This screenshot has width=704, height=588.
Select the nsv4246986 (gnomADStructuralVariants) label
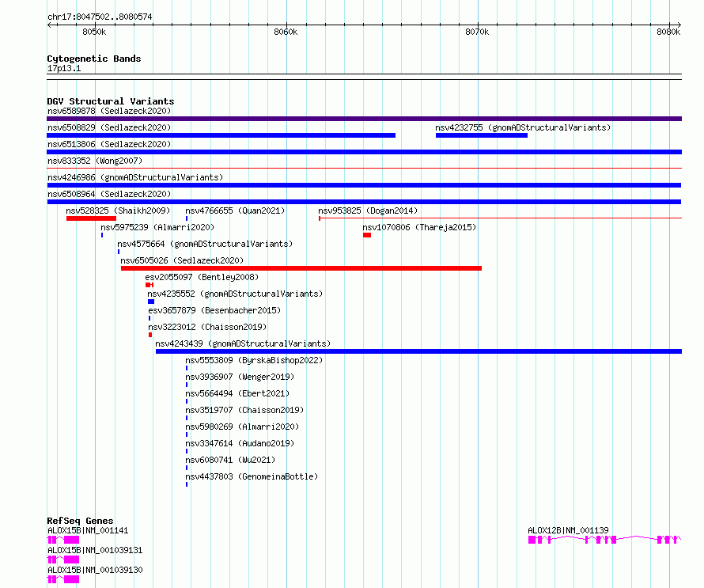(135, 177)
